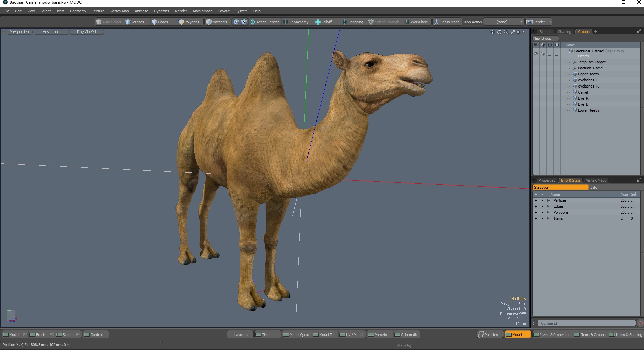Check the second box for Bactrian_Camel group
This screenshot has width=644, height=350.
pos(557,54)
